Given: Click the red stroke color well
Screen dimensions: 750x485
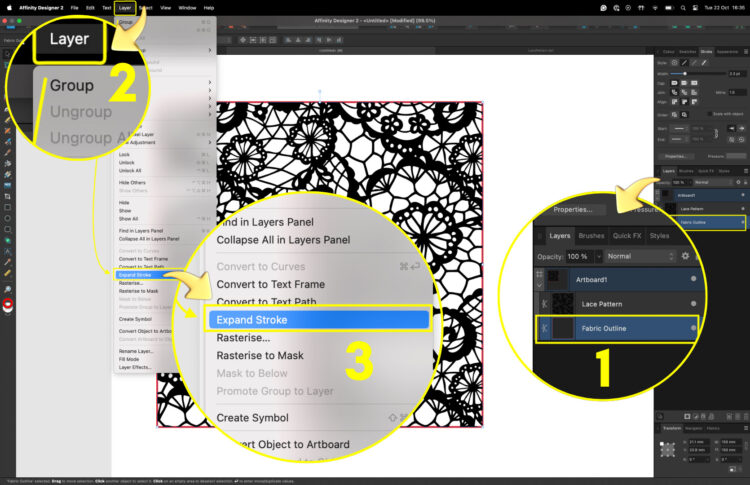Looking at the screenshot, I should pos(9,305).
